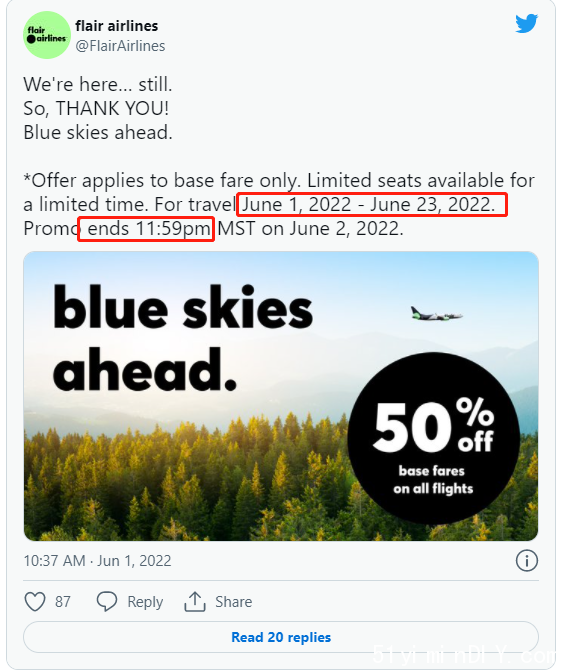Click the highlighted ends 11:59pm text
The width and height of the screenshot is (564, 671).
(x=145, y=229)
